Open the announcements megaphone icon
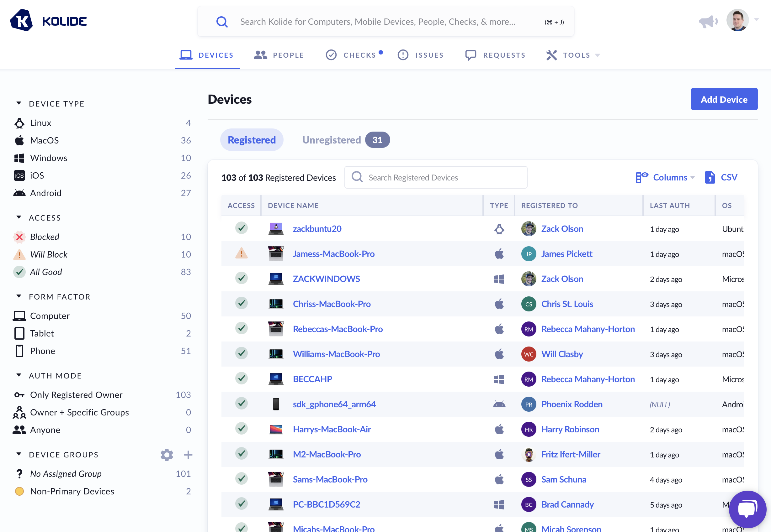Image resolution: width=771 pixels, height=532 pixels. click(708, 21)
